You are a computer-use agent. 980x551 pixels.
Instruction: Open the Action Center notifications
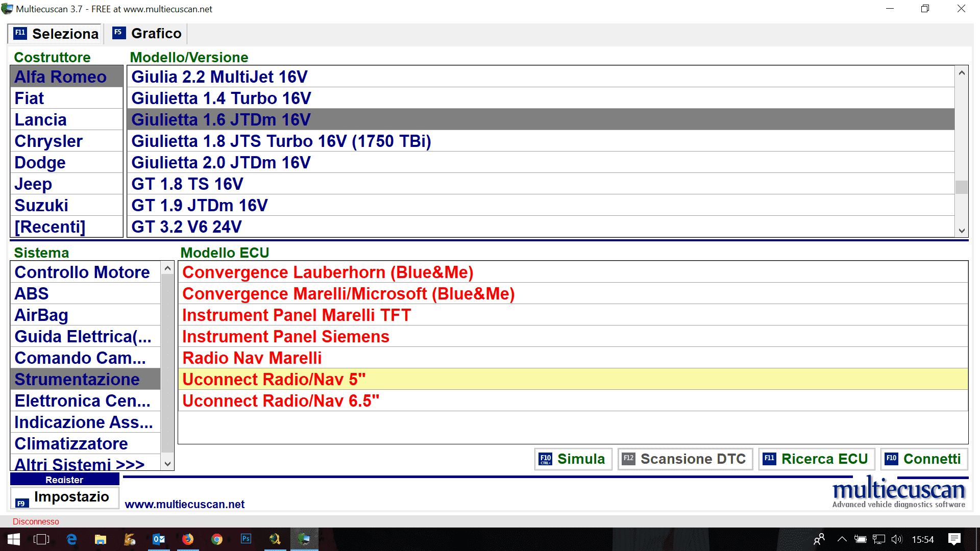(x=954, y=539)
